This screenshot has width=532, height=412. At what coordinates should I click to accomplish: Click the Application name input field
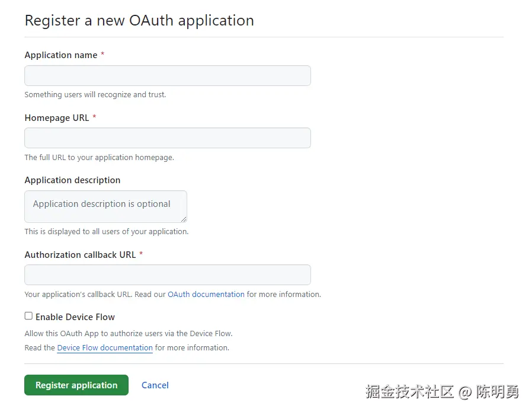click(x=168, y=75)
